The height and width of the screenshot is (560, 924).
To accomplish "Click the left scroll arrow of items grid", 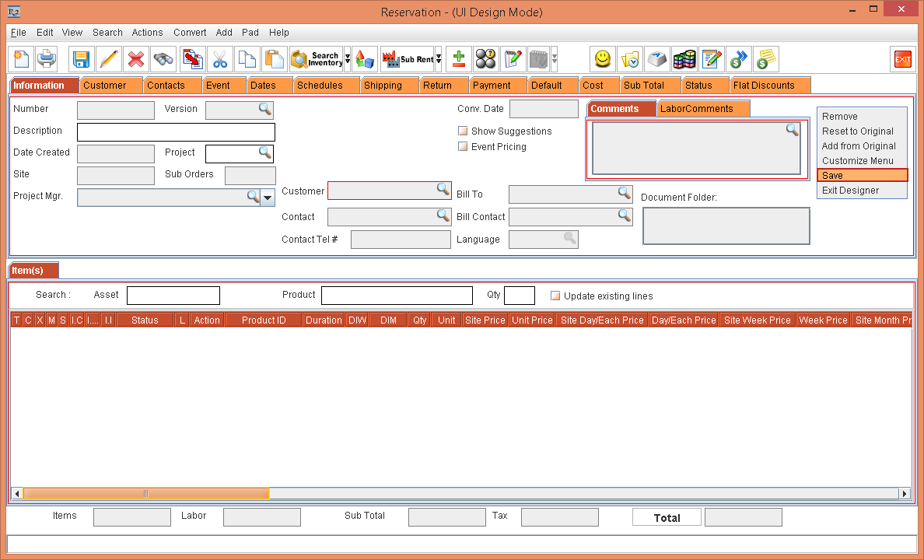I will 17,493.
